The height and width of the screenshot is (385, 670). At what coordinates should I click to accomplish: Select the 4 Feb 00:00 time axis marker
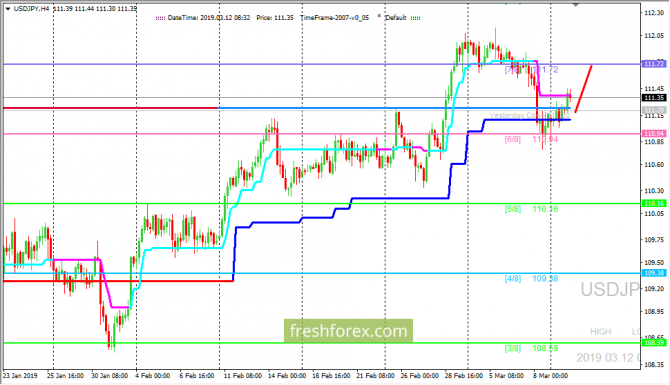[153, 376]
